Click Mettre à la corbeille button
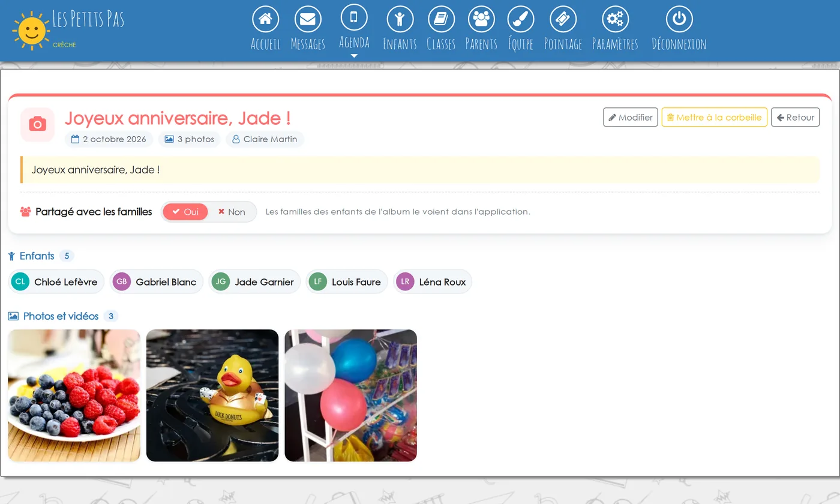 tap(715, 117)
